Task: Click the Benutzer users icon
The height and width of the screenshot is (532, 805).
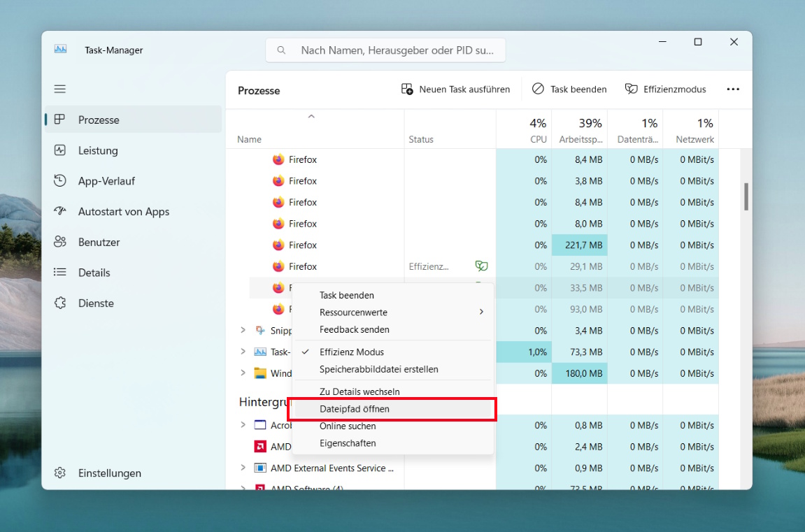Action: 60,243
